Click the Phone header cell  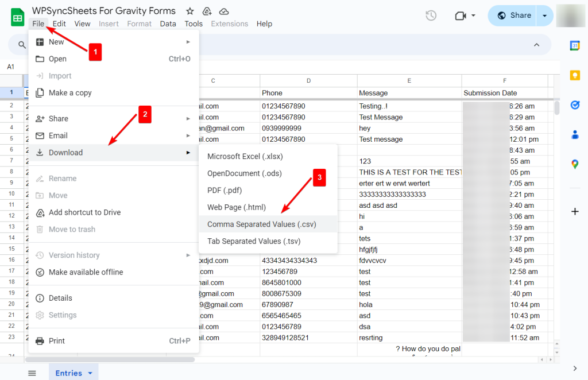[308, 93]
